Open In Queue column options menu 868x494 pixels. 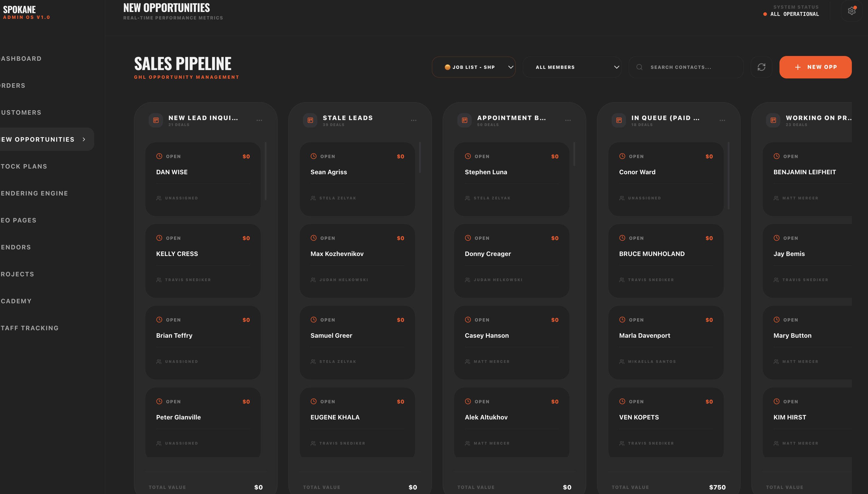pyautogui.click(x=722, y=120)
